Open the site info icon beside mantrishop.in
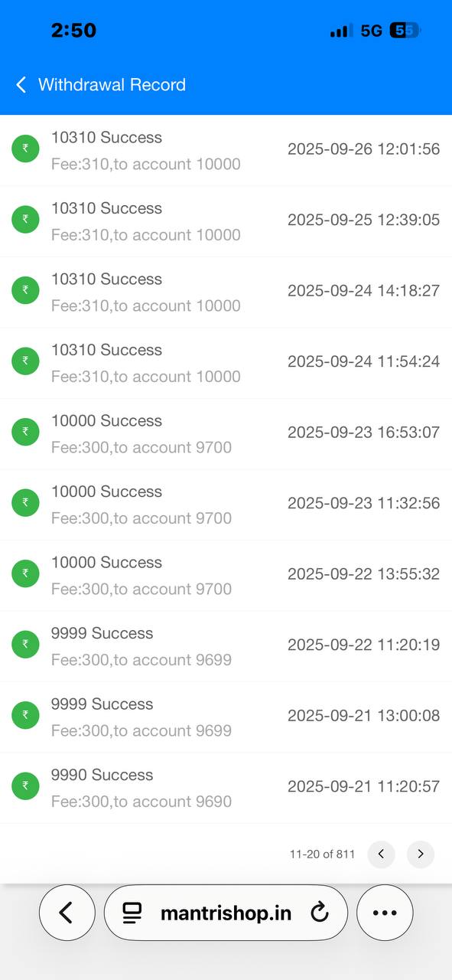452x980 pixels. tap(132, 913)
